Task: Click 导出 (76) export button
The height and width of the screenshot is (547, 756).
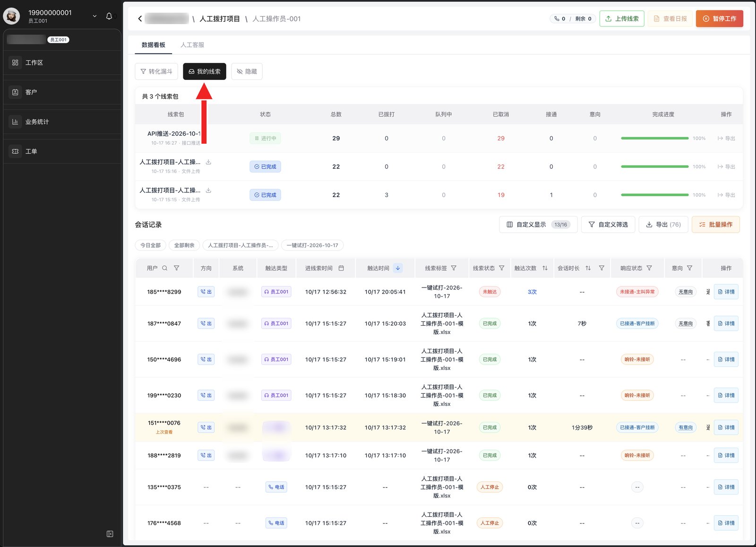Action: click(x=663, y=225)
